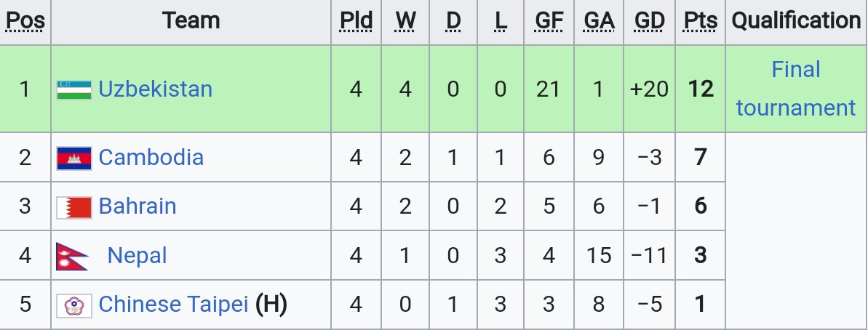Open the Chinese Taipei team link
This screenshot has width=868, height=330.
(173, 304)
